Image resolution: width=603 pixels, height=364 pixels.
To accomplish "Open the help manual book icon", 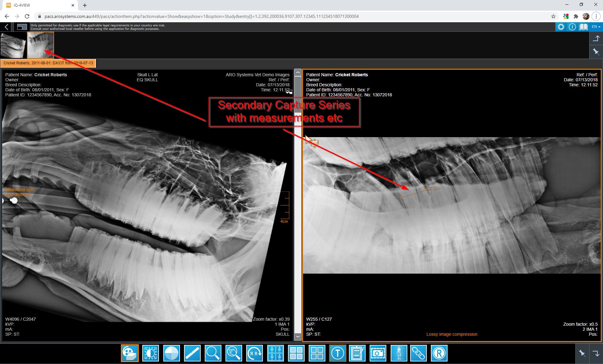I will (x=584, y=27).
